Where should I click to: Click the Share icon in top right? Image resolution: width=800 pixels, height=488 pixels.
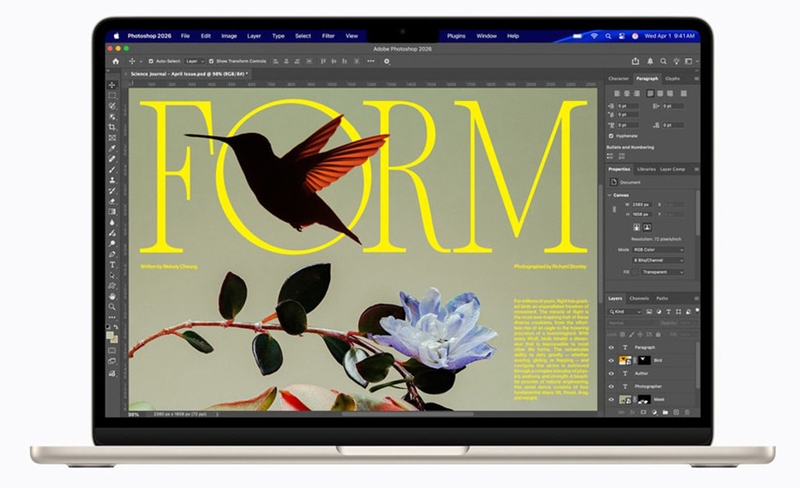(635, 61)
